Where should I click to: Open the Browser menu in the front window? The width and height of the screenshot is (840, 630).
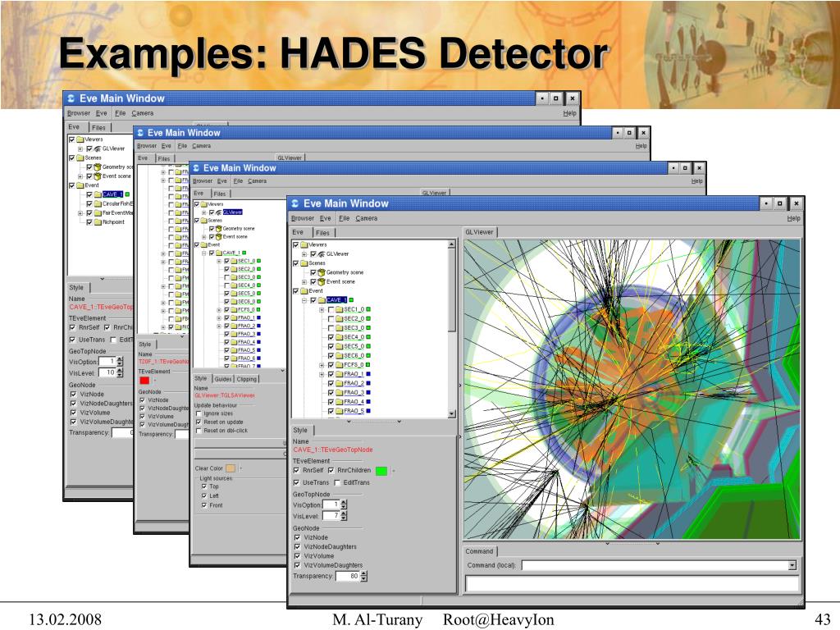pyautogui.click(x=303, y=218)
